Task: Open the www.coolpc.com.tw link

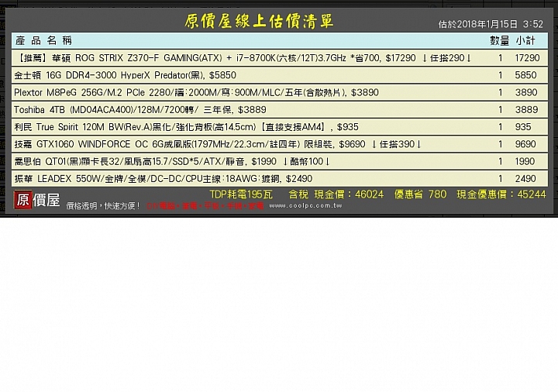Action: pos(305,205)
